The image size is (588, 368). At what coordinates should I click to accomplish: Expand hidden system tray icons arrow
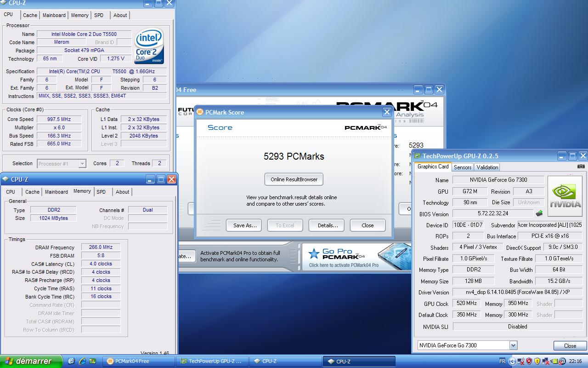512,361
